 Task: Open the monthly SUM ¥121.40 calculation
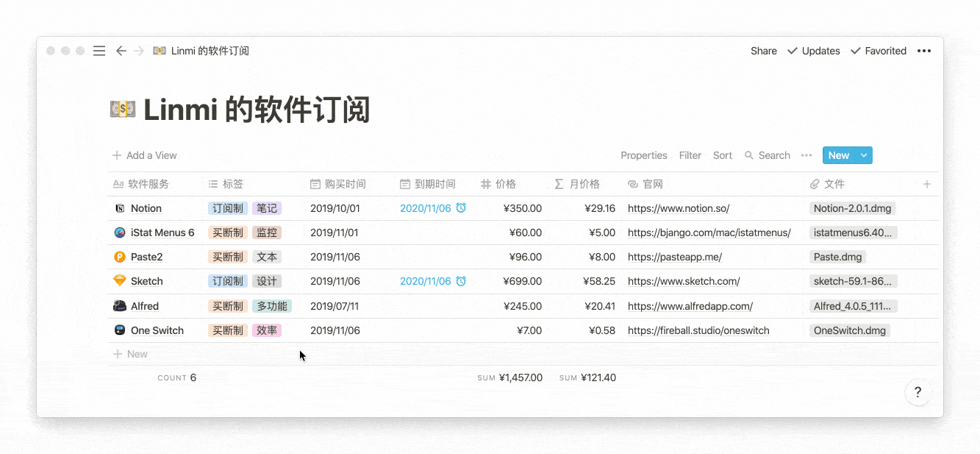pos(587,377)
